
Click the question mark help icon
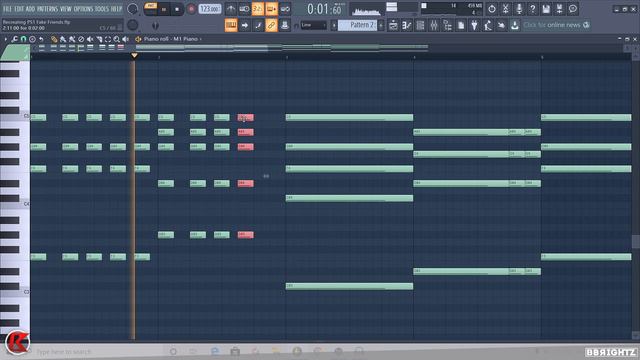(x=532, y=9)
